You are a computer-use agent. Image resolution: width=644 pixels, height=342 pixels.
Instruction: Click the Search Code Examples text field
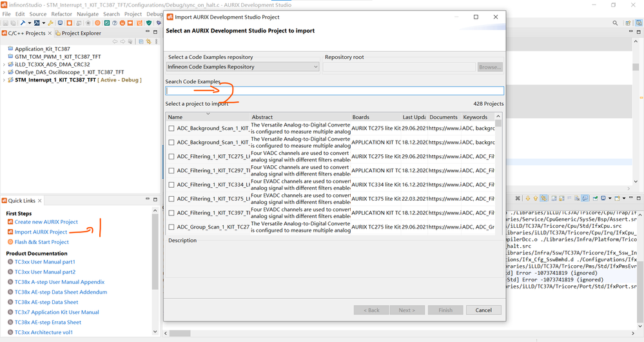coord(334,91)
